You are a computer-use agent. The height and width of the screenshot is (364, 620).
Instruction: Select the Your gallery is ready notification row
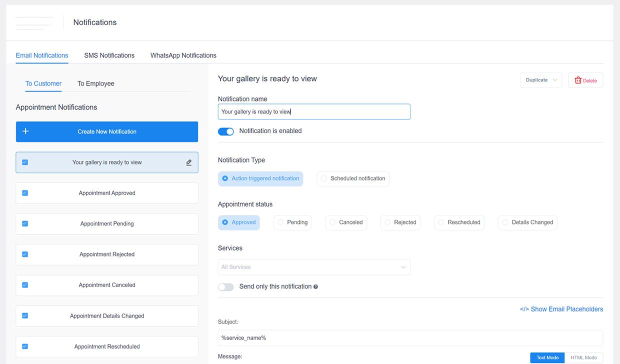(x=107, y=162)
